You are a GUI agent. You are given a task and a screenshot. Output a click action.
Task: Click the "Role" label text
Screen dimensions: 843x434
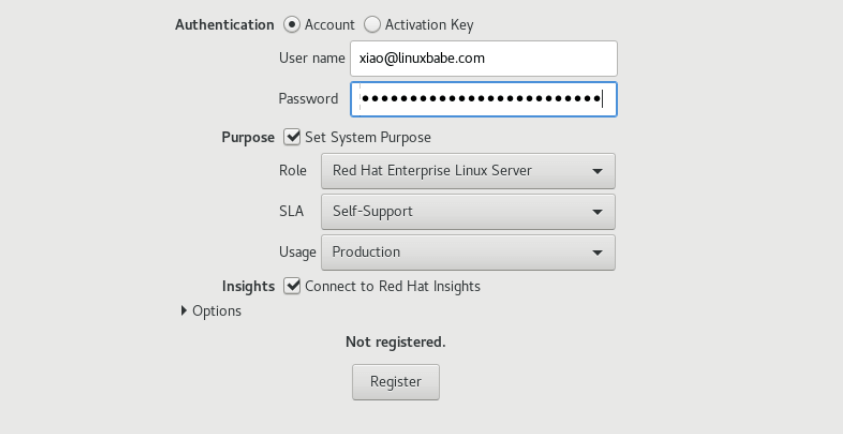292,171
